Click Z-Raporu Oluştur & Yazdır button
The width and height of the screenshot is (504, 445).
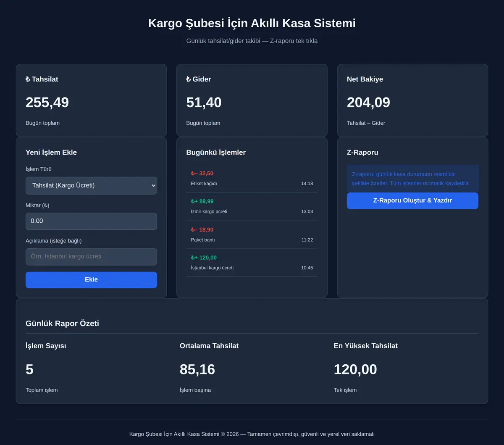pyautogui.click(x=412, y=201)
